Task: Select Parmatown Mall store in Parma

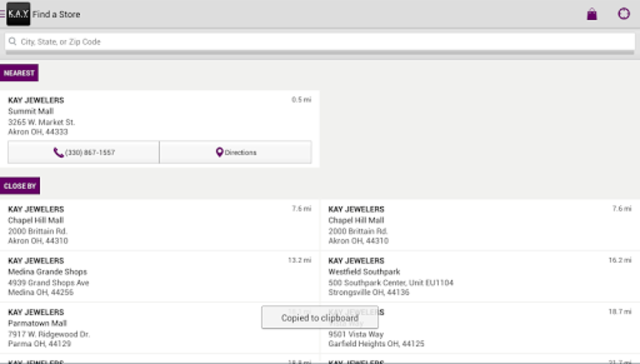Action: coord(160,328)
